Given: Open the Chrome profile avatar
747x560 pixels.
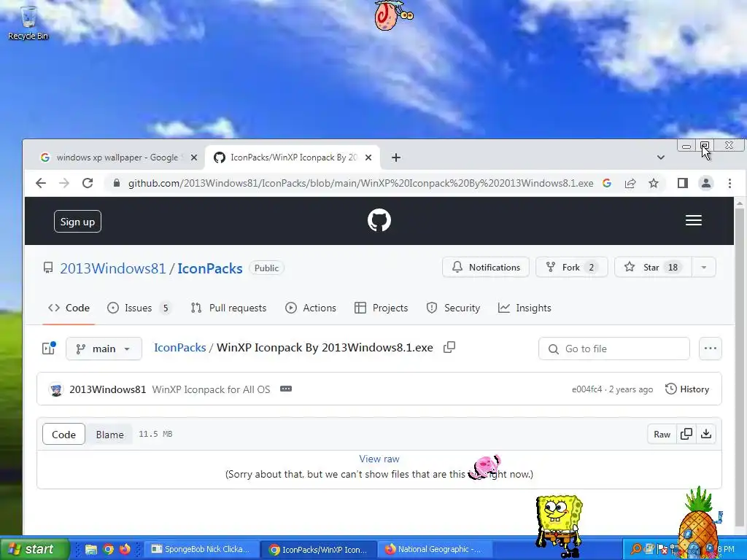Looking at the screenshot, I should 706,183.
